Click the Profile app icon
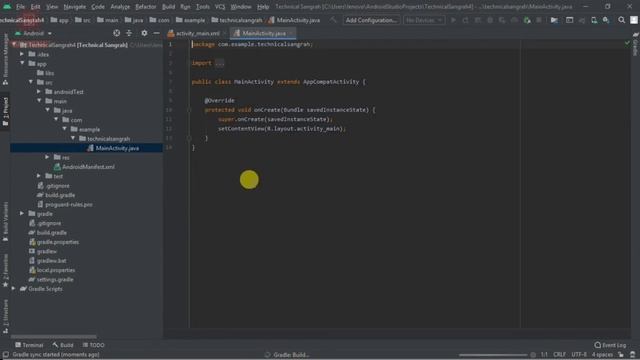The height and width of the screenshot is (360, 640). click(514, 20)
